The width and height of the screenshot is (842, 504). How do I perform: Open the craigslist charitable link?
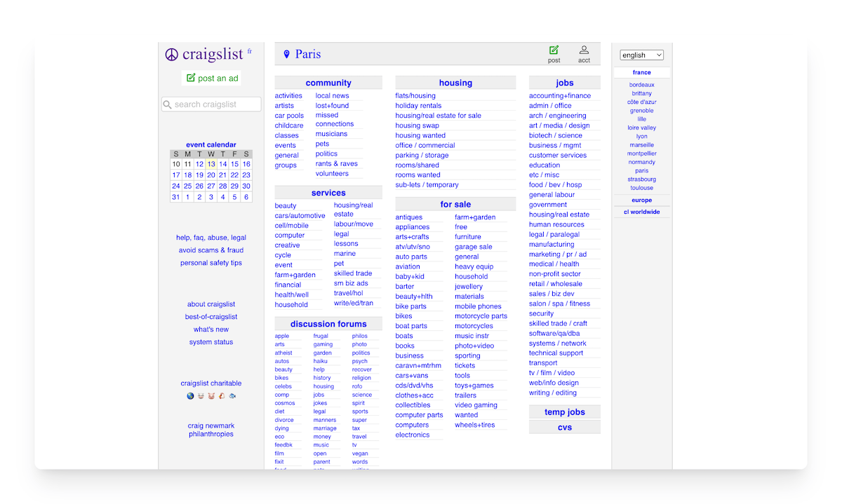(x=211, y=383)
